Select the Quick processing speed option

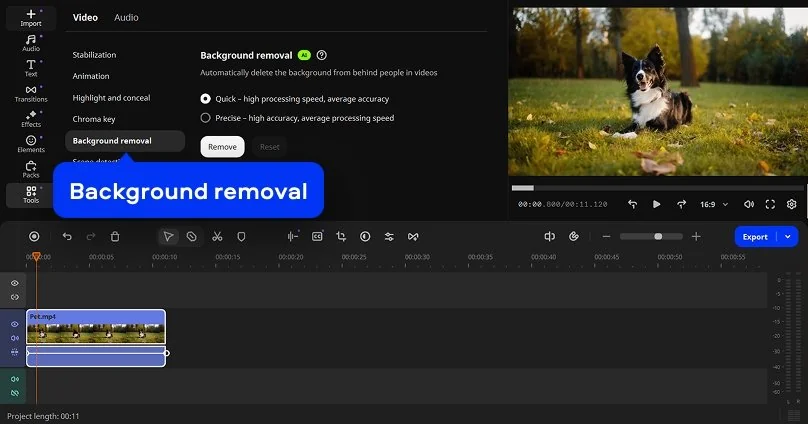coord(206,99)
